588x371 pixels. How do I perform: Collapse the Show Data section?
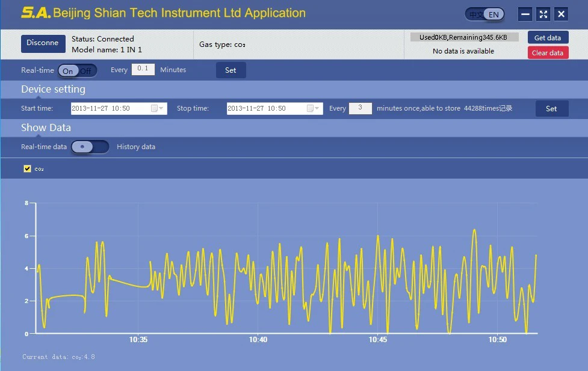46,127
